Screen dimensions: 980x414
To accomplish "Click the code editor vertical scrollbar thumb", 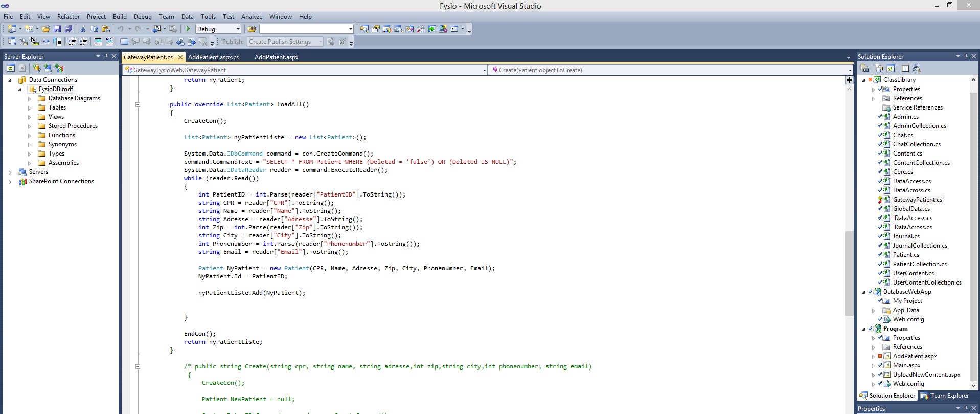I will pyautogui.click(x=849, y=273).
